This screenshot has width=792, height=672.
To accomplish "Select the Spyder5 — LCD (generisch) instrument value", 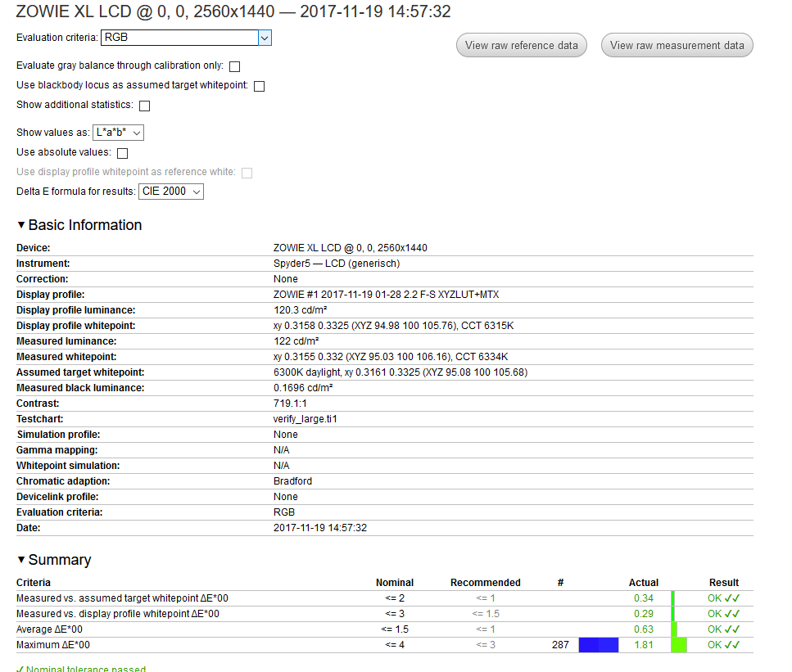I will point(337,264).
